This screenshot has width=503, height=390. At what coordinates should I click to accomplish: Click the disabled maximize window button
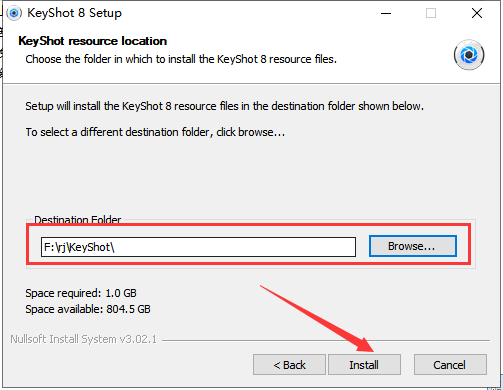click(x=431, y=13)
